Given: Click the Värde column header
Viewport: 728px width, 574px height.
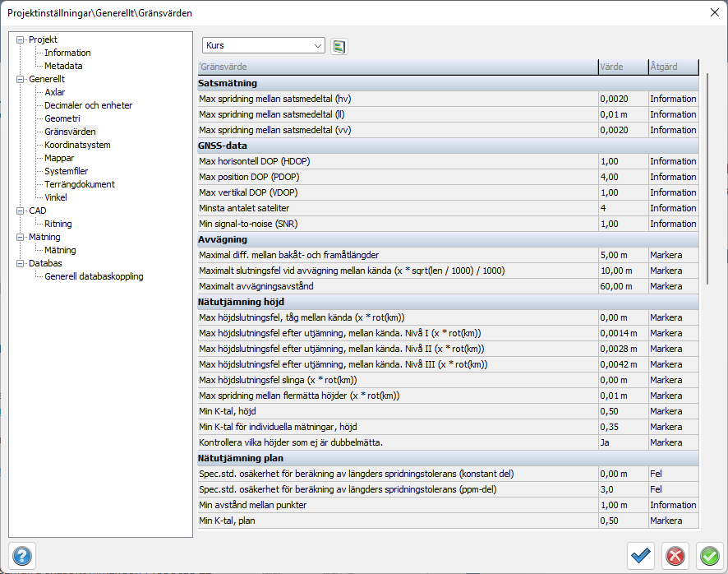Looking at the screenshot, I should click(x=622, y=67).
